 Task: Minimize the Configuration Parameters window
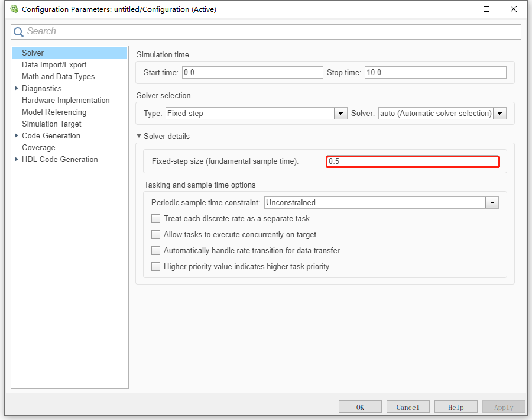coord(460,9)
